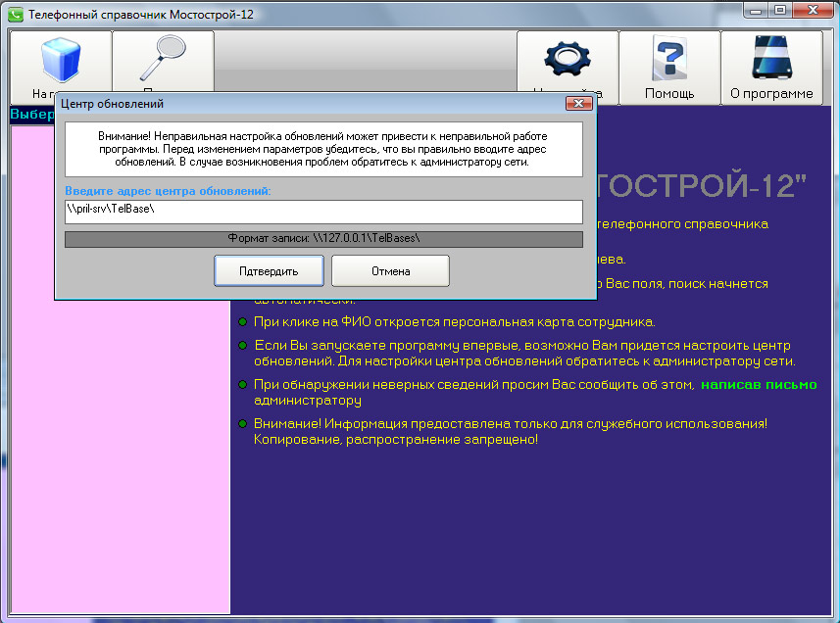Click the О программе toolbar label
The width and height of the screenshot is (840, 623).
771,94
